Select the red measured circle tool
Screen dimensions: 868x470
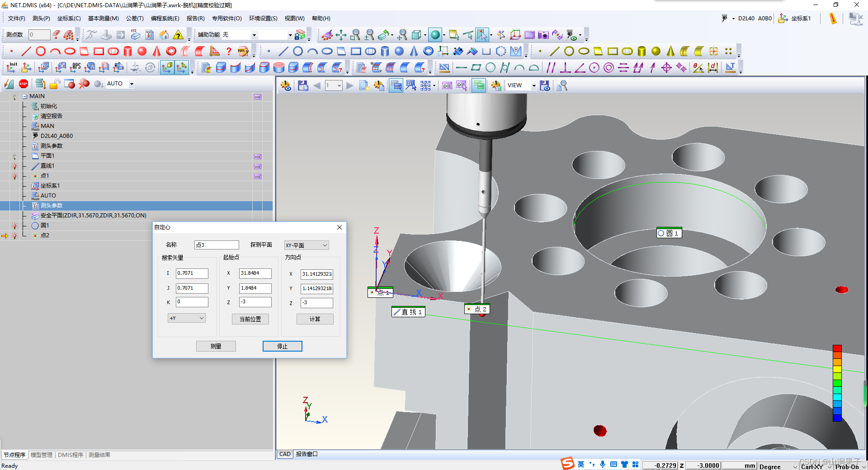tap(41, 51)
